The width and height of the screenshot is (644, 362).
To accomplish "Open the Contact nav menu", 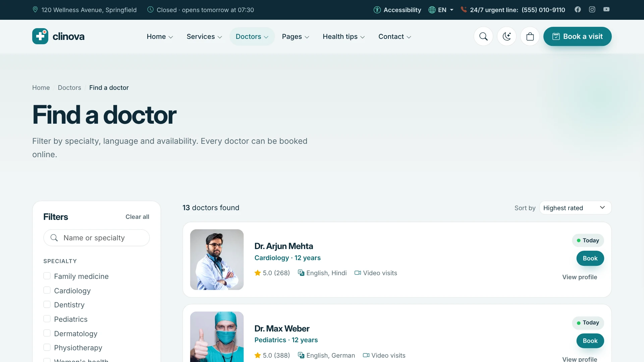I will tap(394, 37).
